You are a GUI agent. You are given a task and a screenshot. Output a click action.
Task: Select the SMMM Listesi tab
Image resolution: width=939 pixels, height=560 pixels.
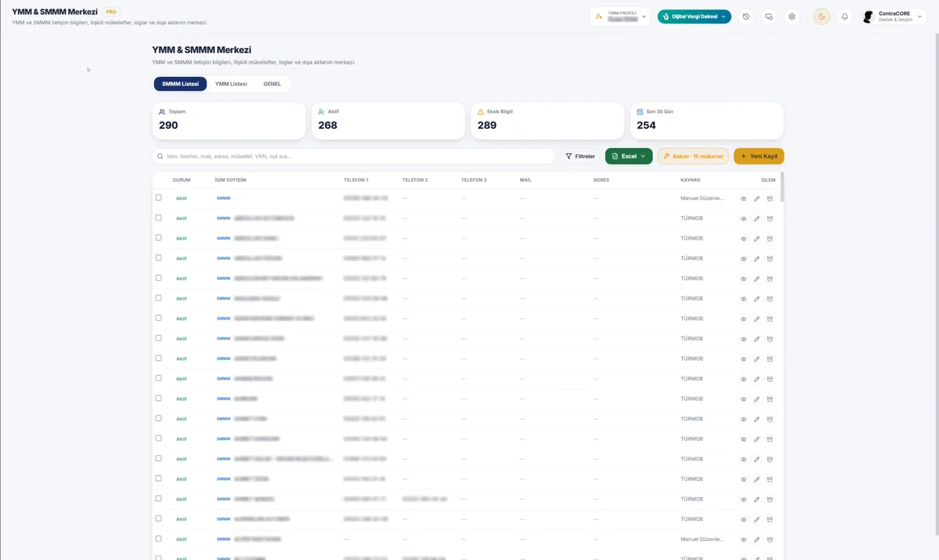pyautogui.click(x=180, y=84)
